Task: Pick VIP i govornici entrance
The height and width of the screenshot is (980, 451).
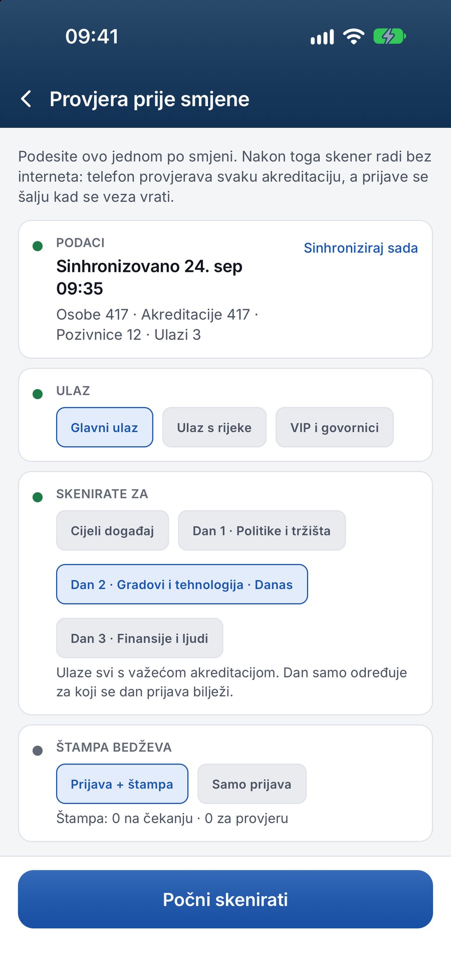Action: [335, 427]
